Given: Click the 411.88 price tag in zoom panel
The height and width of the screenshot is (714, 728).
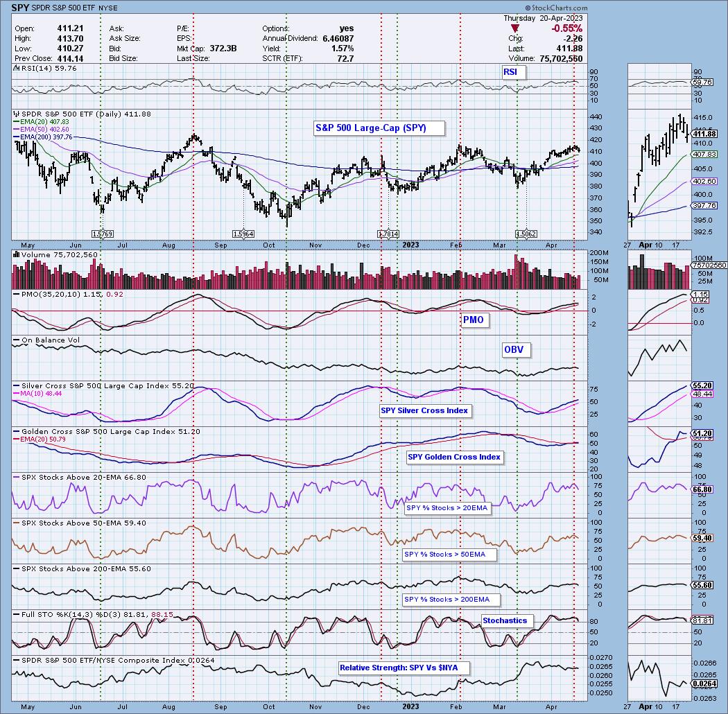Looking at the screenshot, I should pos(705,134).
